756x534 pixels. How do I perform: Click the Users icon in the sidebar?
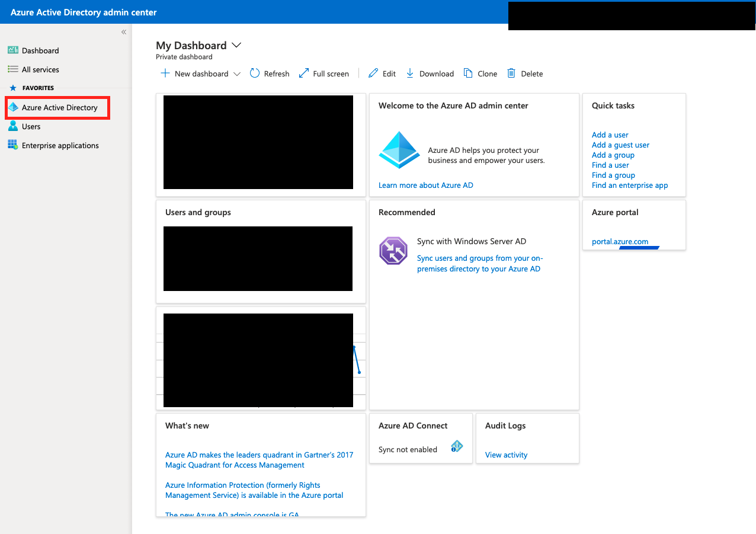12,126
